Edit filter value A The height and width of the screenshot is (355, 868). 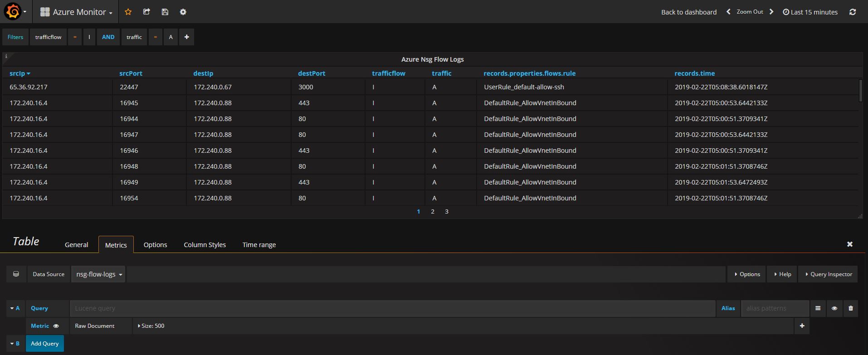tap(171, 37)
